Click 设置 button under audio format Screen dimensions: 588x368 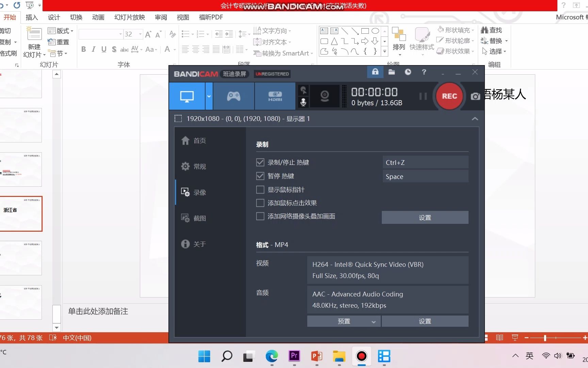click(x=425, y=321)
